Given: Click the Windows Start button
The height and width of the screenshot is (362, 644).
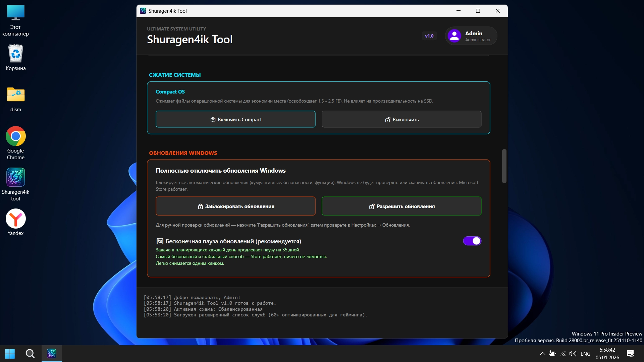Looking at the screenshot, I should coord(10,354).
